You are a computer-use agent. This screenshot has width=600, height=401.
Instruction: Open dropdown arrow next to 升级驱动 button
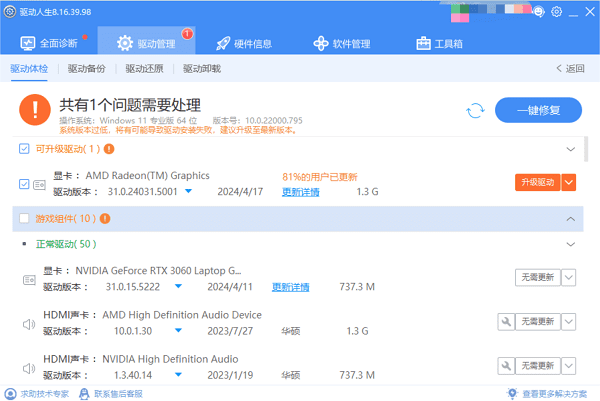point(569,182)
